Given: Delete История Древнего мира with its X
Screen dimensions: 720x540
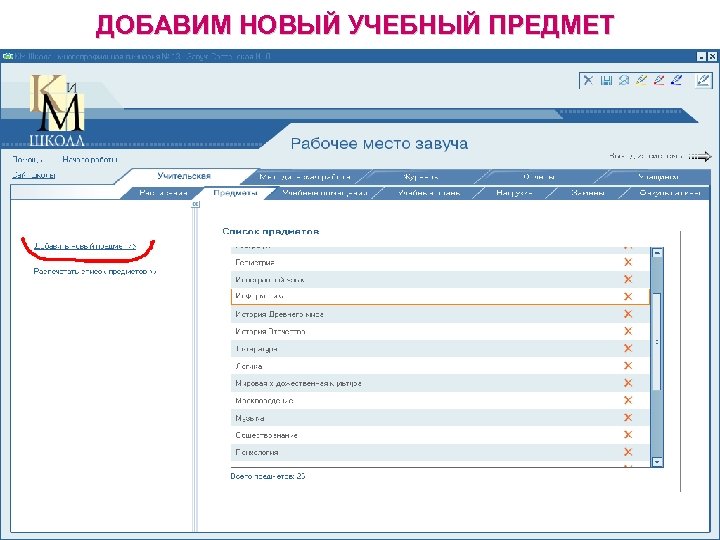Looking at the screenshot, I should point(628,314).
